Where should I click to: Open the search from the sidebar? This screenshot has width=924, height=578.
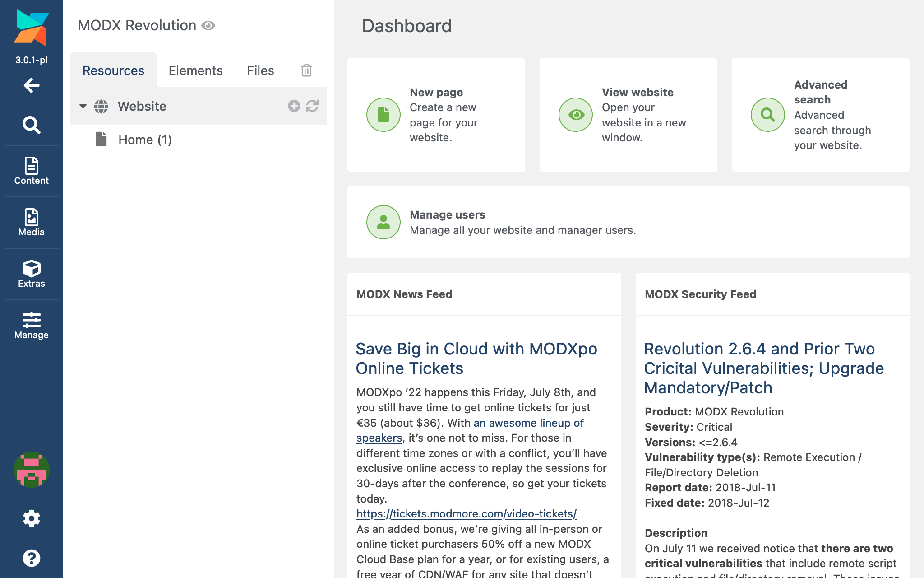click(x=31, y=126)
